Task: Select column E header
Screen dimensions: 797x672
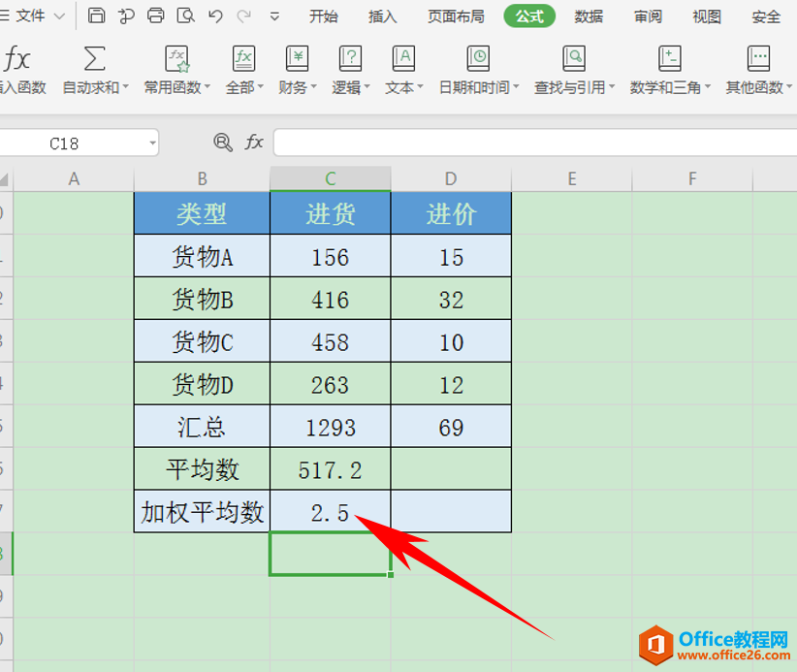Action: click(572, 179)
